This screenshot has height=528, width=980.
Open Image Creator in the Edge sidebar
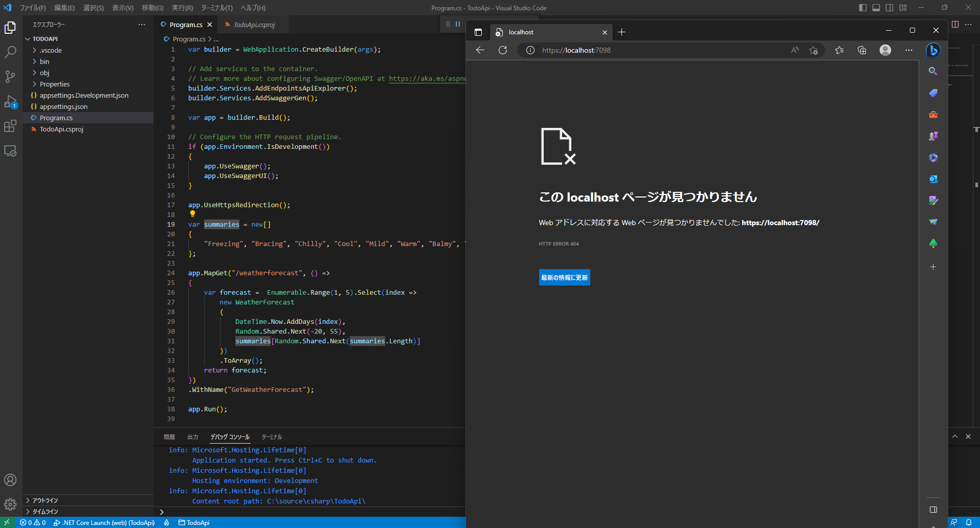[x=933, y=200]
